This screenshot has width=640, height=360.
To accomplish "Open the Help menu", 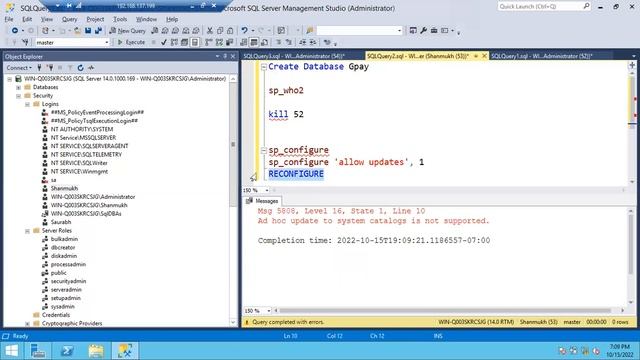I will [172, 19].
